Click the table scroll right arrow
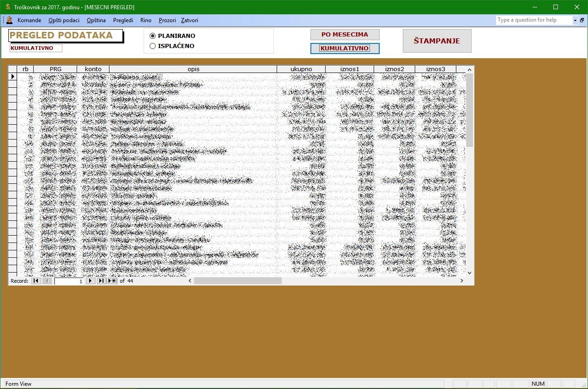Screen dimensions: 588x389 pos(461,281)
